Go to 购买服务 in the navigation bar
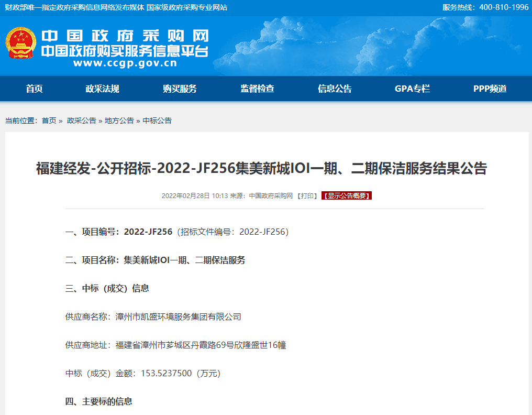Viewport: 532px width, 415px height. coord(180,89)
